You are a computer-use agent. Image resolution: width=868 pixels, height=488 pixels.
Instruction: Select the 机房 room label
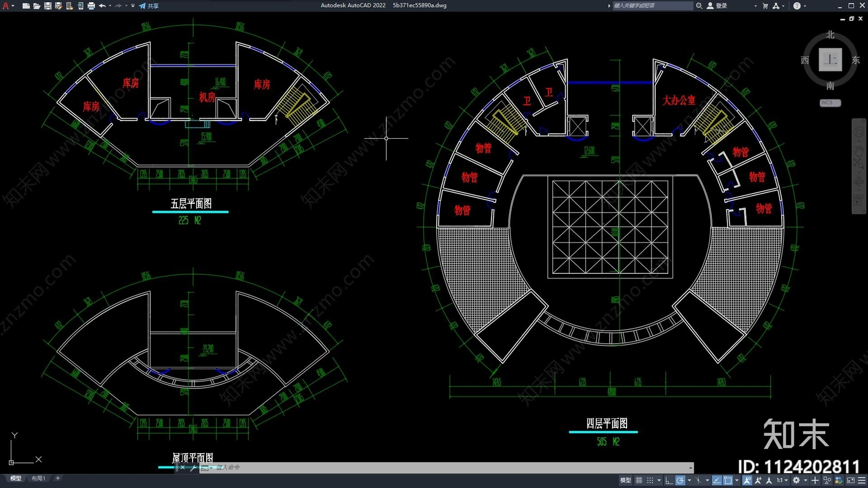tap(207, 97)
